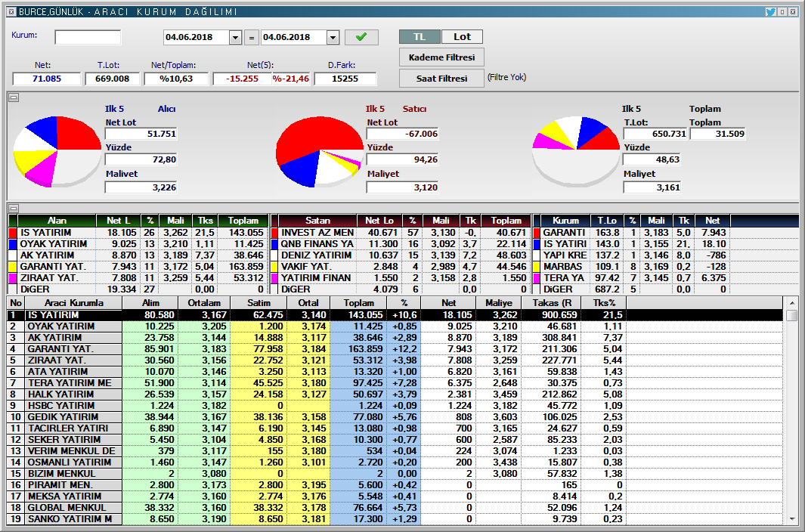The height and width of the screenshot is (532, 805).
Task: Open the start date dropdown arrow
Action: click(235, 38)
